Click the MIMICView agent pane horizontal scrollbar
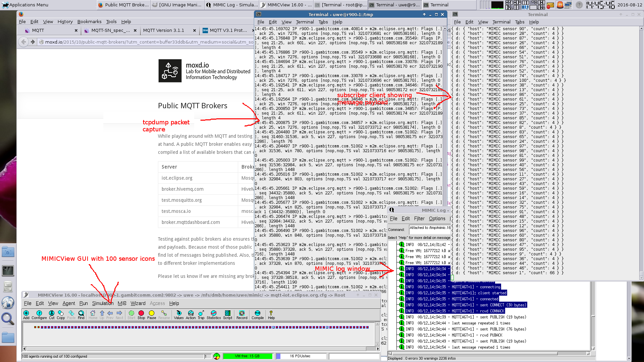The height and width of the screenshot is (362, 644). pos(201,349)
